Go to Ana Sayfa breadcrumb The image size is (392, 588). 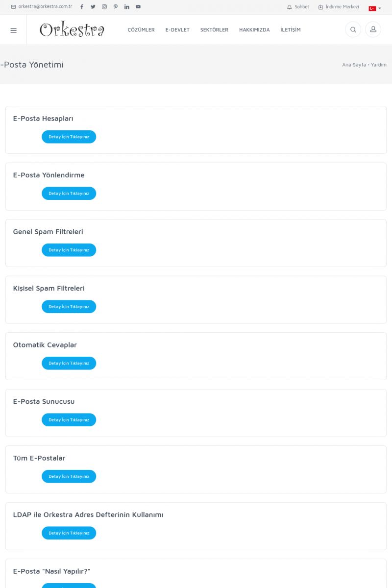pos(354,65)
